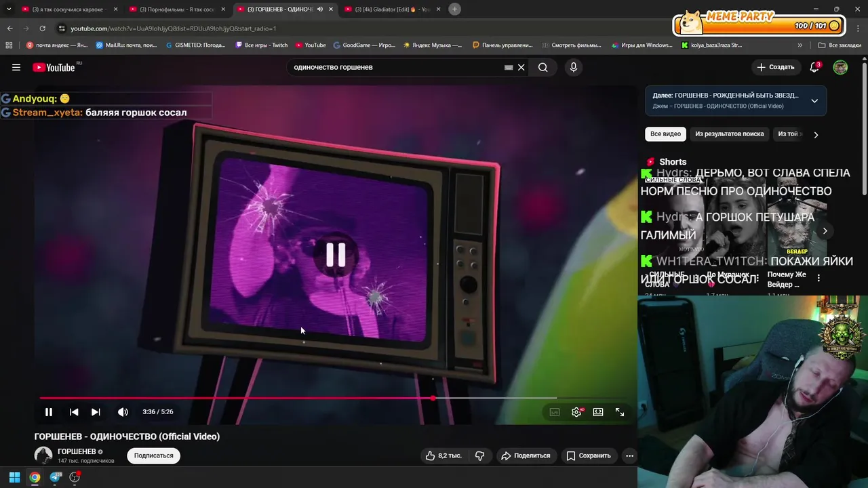This screenshot has height=488, width=868.
Task: Go back with the browser back arrow
Action: click(x=9, y=28)
